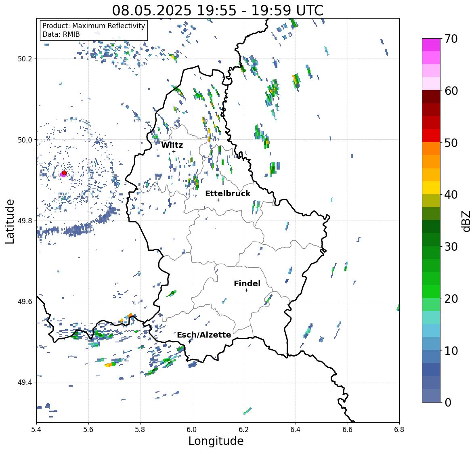The width and height of the screenshot is (476, 451).
Task: Click the 6.0 longitude tick label
Action: [192, 430]
